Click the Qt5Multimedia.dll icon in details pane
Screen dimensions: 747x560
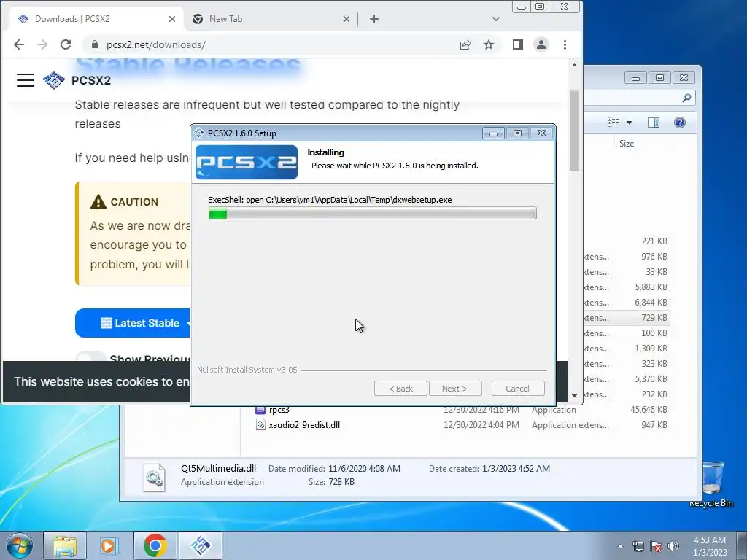pyautogui.click(x=155, y=477)
